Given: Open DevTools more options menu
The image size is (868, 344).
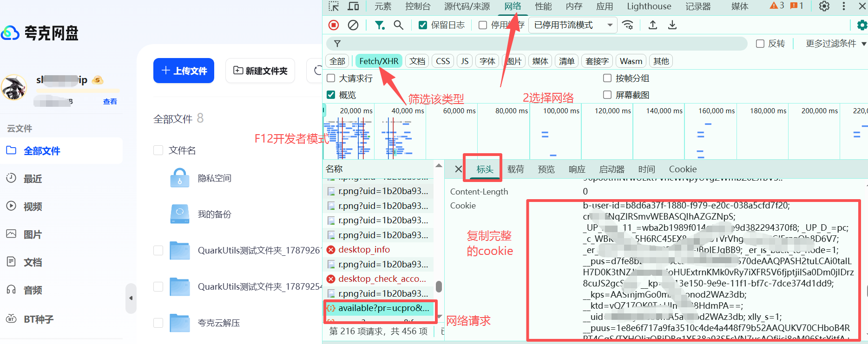Looking at the screenshot, I should pos(844,6).
